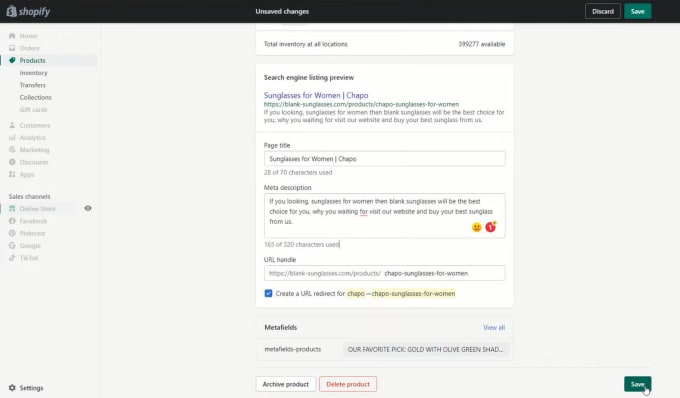Click the bottom Save button
This screenshot has width=680, height=398.
[x=638, y=384]
